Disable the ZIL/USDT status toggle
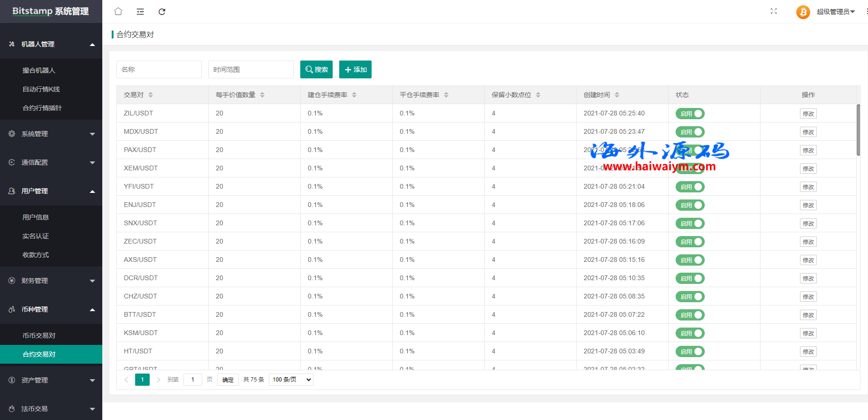The width and height of the screenshot is (868, 420). [x=690, y=114]
